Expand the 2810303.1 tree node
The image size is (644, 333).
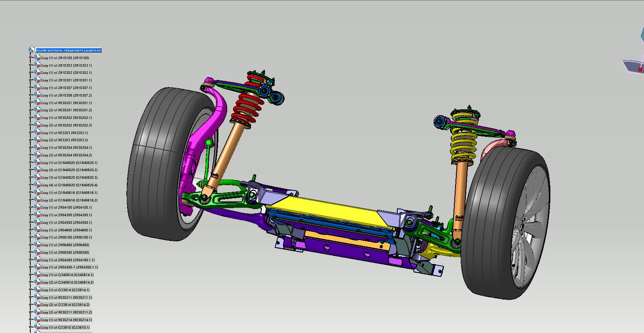tap(30, 65)
